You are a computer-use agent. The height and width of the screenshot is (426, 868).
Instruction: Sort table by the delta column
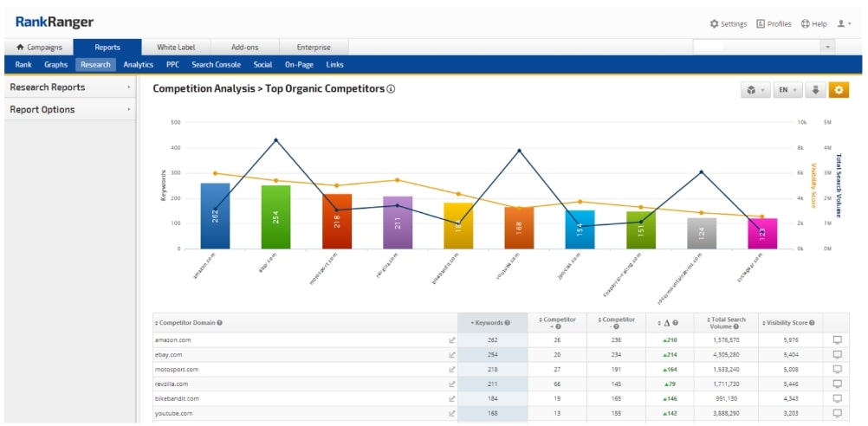(x=668, y=323)
